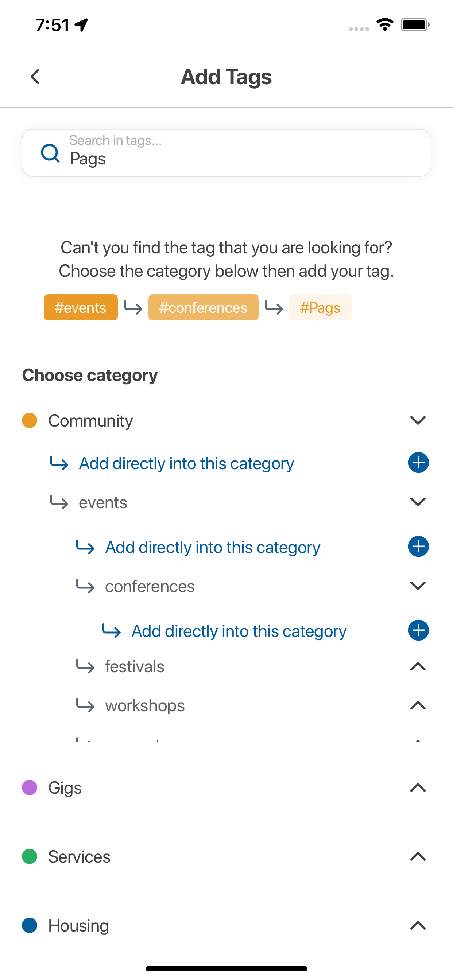Click the Search in tags input field
Image resolution: width=453 pixels, height=980 pixels.
pos(226,153)
